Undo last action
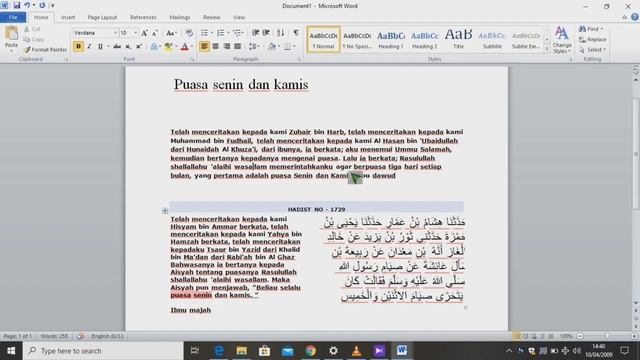Viewport: 640px width, 360px height. coord(27,6)
